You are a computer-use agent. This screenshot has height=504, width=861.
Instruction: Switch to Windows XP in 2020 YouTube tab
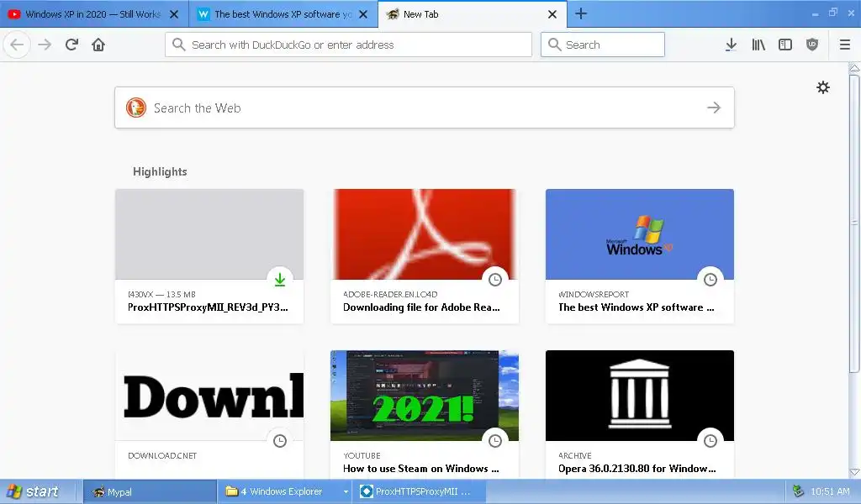pyautogui.click(x=94, y=14)
